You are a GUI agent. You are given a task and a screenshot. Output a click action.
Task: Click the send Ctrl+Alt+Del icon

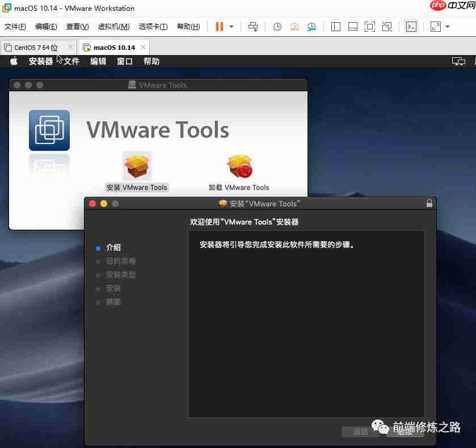[253, 27]
